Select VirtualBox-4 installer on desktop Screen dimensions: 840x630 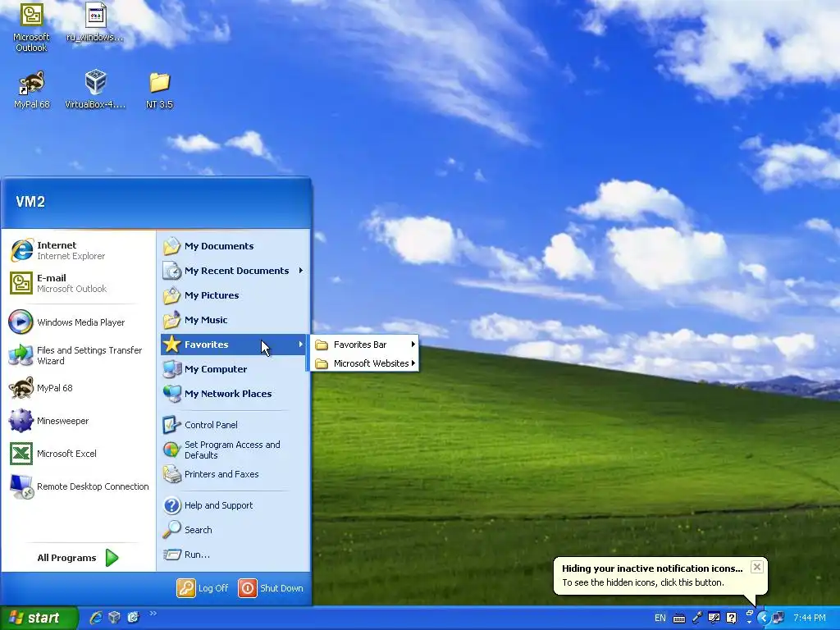[x=95, y=89]
